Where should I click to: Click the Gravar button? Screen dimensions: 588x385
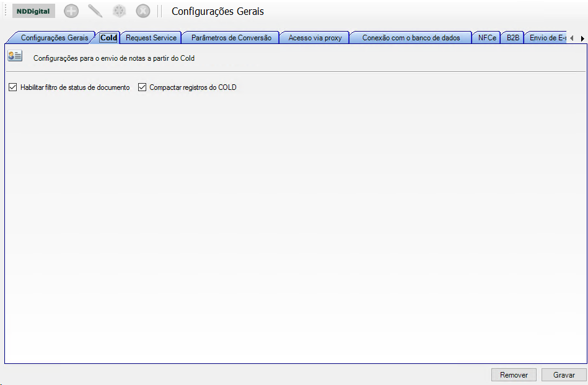coord(564,375)
